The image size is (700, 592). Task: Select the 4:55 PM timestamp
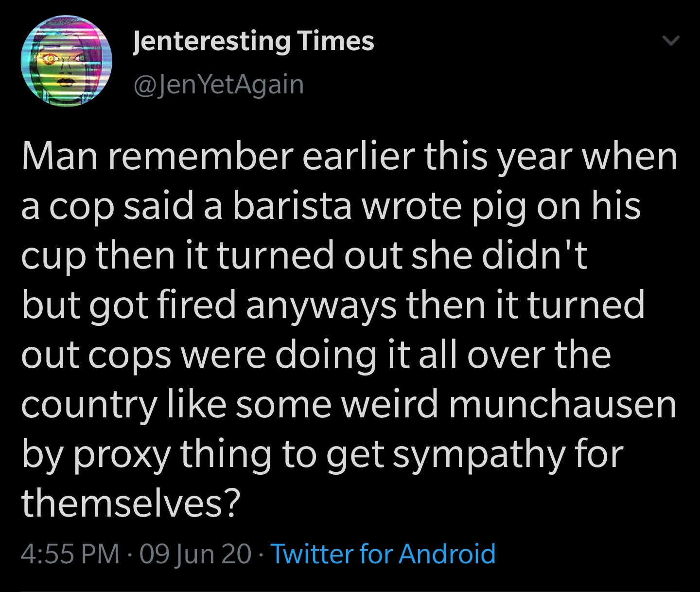pyautogui.click(x=70, y=554)
